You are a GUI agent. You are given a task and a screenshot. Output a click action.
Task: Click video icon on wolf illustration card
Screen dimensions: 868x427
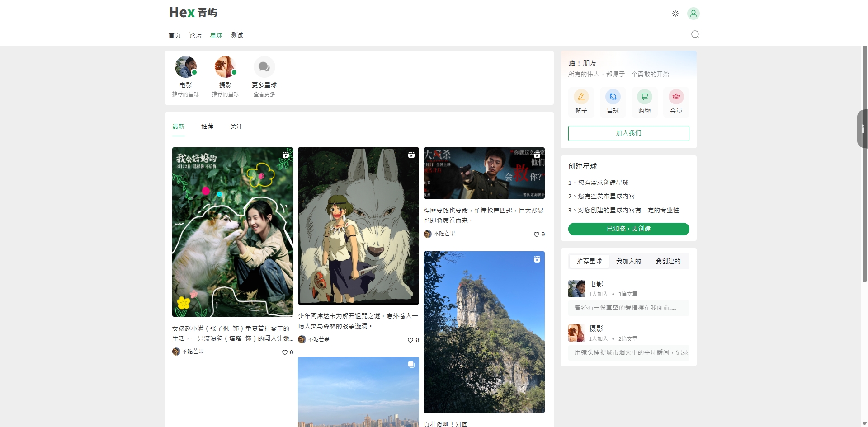(411, 155)
